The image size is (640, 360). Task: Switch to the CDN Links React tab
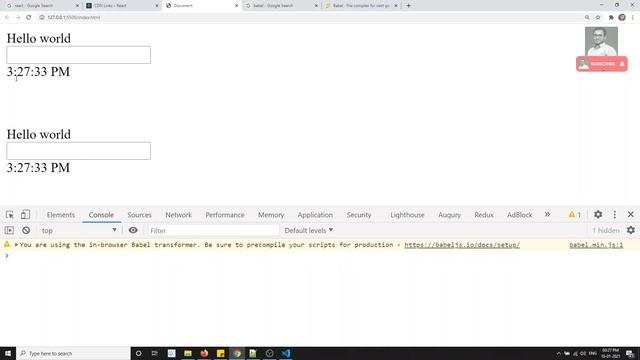click(122, 6)
